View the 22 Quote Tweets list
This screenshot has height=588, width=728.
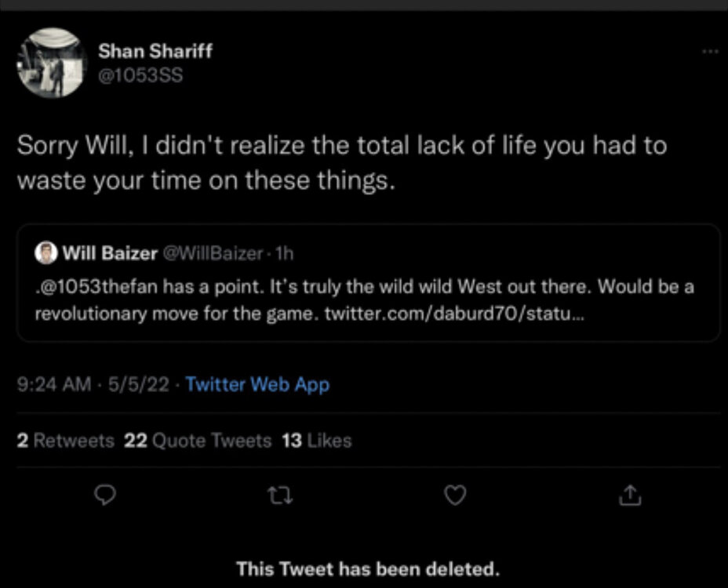click(198, 441)
